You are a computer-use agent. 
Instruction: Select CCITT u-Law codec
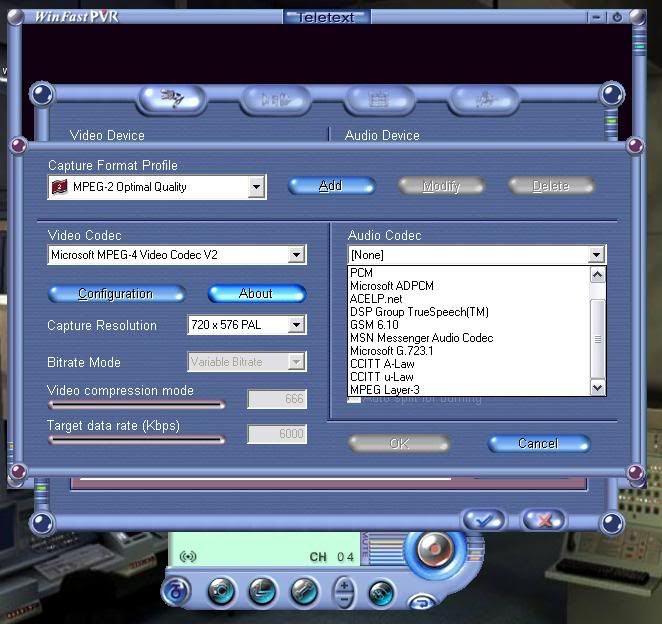(x=469, y=377)
